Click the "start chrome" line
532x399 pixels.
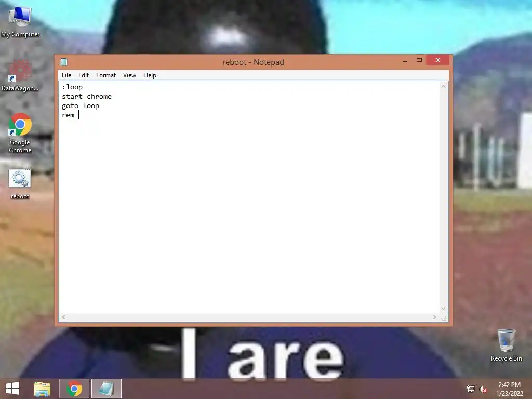point(87,96)
